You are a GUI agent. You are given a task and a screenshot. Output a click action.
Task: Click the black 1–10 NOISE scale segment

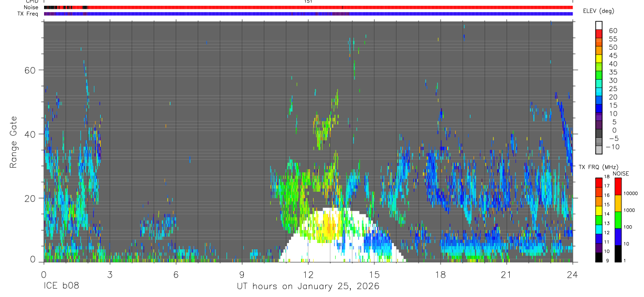pos(618,254)
